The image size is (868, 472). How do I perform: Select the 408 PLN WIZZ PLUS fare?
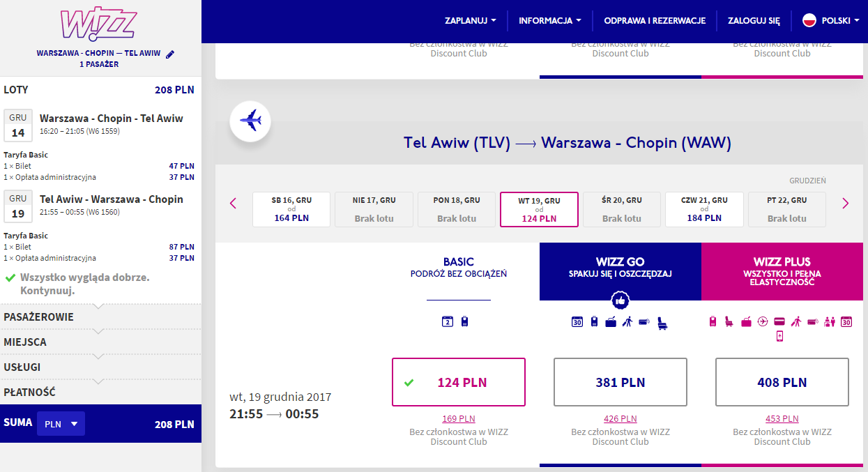tap(782, 382)
